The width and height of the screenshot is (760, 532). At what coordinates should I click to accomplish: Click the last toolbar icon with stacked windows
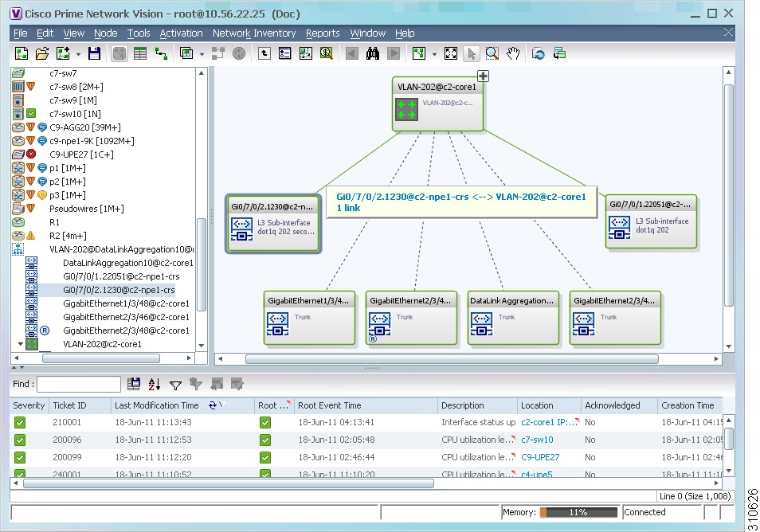click(559, 53)
